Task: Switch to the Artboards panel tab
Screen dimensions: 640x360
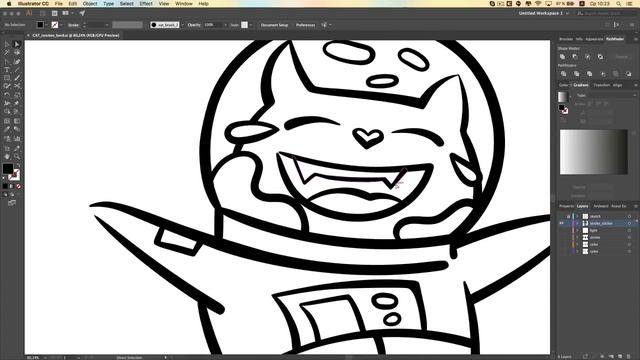Action: pos(601,206)
